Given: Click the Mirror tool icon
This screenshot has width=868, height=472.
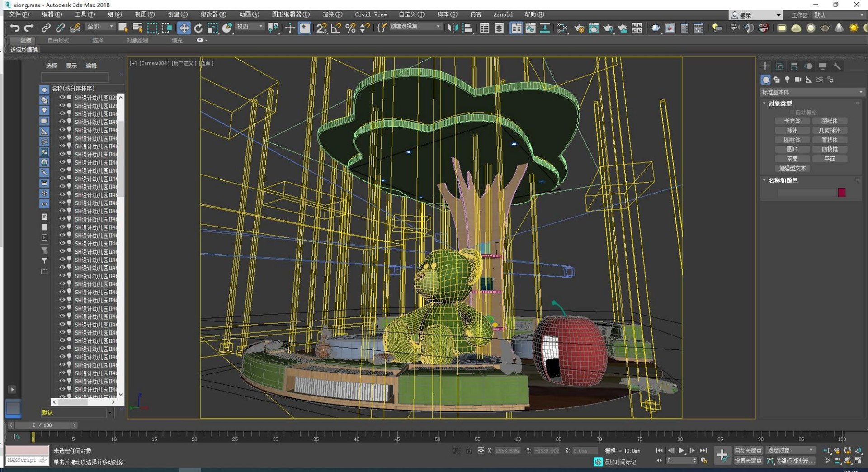Looking at the screenshot, I should point(452,28).
